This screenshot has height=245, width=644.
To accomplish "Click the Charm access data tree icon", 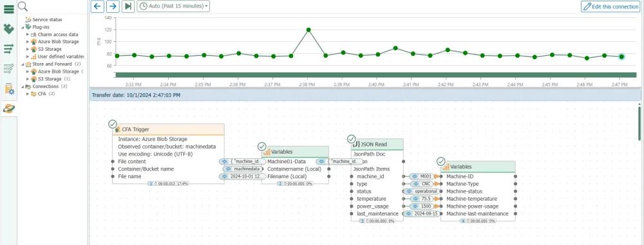I will (34, 35).
